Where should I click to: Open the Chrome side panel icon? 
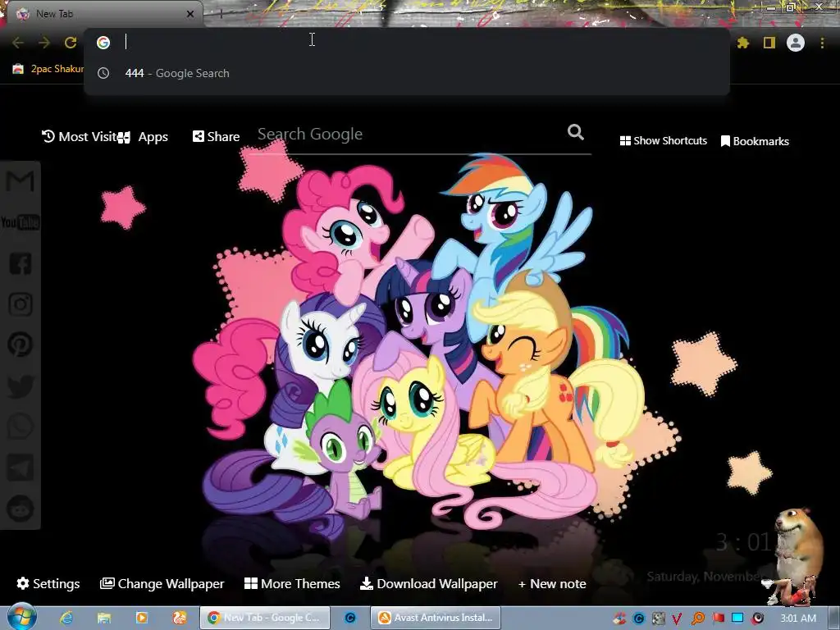point(769,43)
